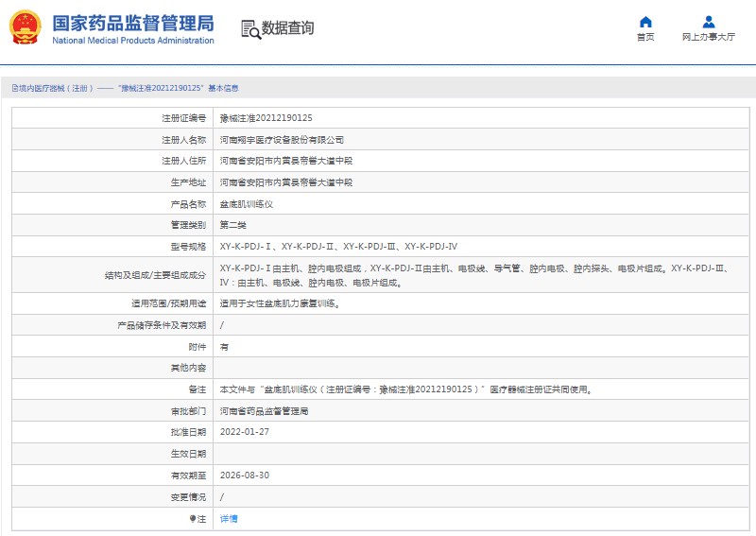Click the 注 marker icon in last row
The width and height of the screenshot is (756, 536).
point(193,519)
